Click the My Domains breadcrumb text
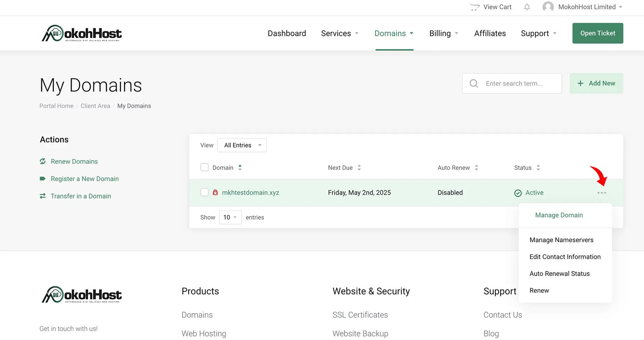644x340 pixels. pyautogui.click(x=134, y=106)
